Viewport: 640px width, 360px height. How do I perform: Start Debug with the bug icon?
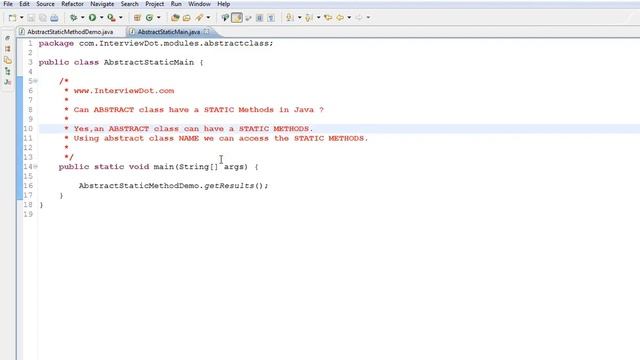coord(73,18)
